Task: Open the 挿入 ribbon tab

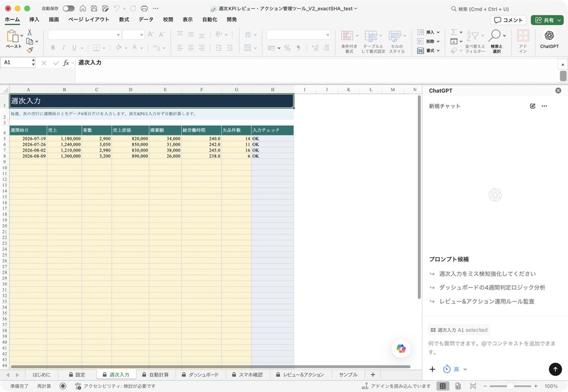Action: pyautogui.click(x=34, y=19)
